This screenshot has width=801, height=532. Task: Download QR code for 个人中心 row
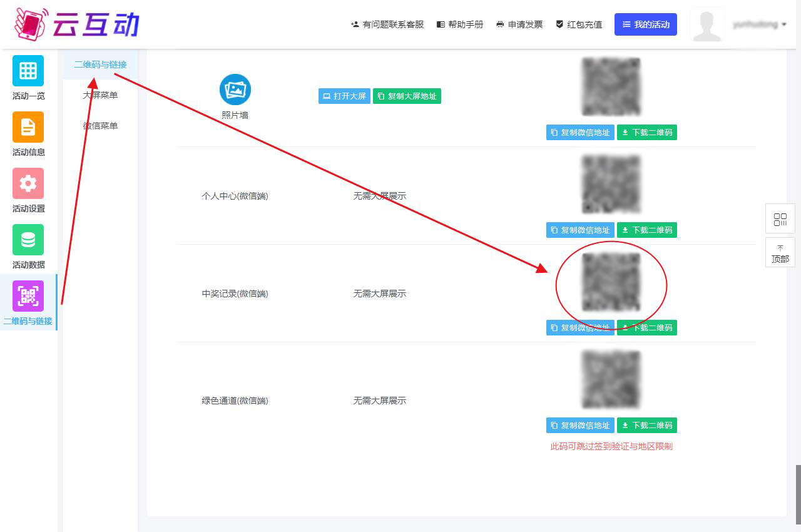tap(647, 230)
